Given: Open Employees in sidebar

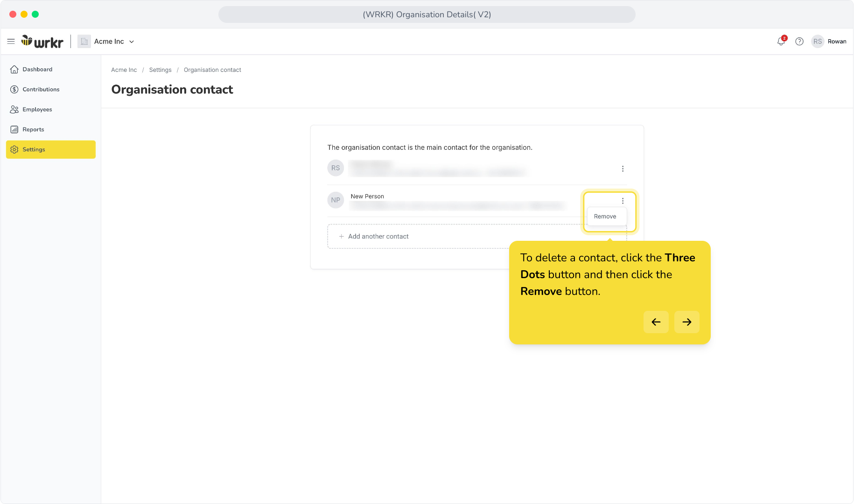Looking at the screenshot, I should (51, 110).
